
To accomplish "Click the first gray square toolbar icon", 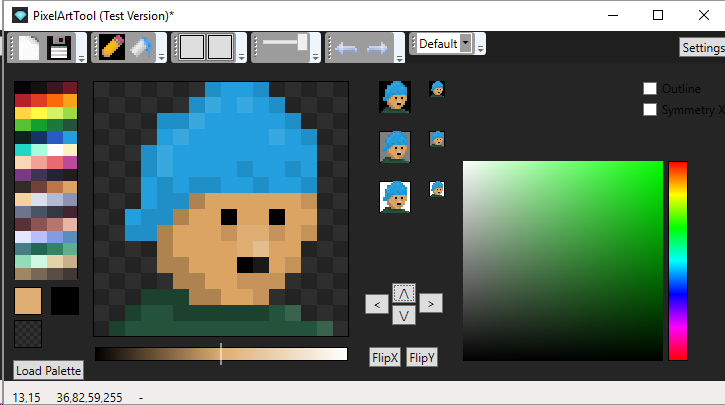I will pyautogui.click(x=192, y=47).
